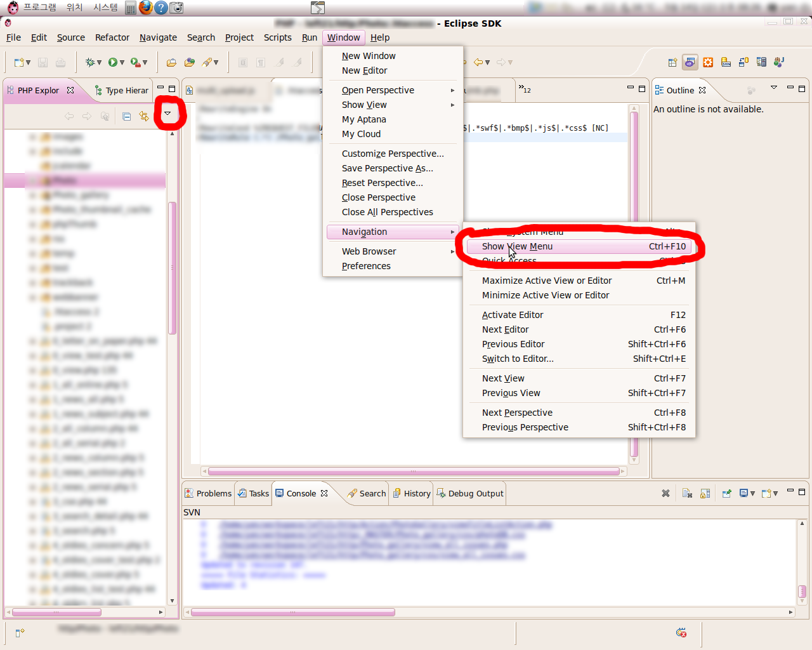Switch to the Type Hierarchy tab
Image resolution: width=812 pixels, height=650 pixels.
(x=121, y=90)
